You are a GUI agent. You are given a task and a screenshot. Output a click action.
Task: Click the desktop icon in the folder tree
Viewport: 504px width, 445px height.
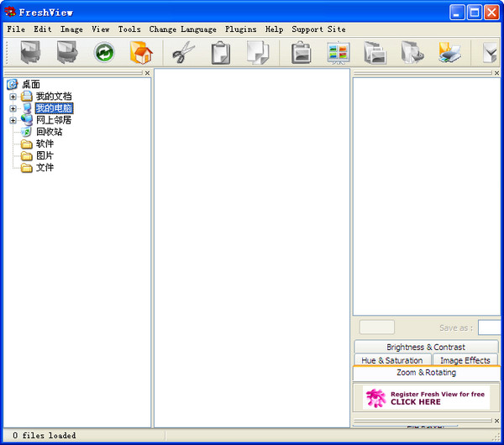tap(13, 84)
